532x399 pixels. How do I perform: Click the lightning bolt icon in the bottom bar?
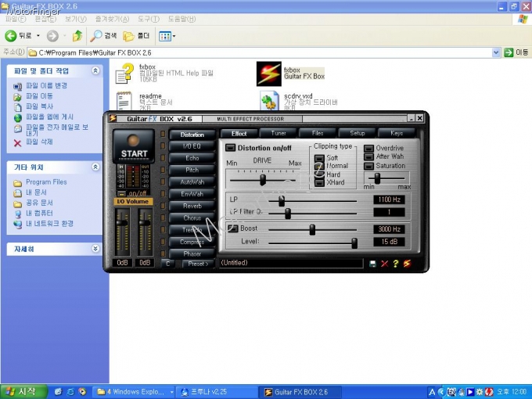[408, 264]
